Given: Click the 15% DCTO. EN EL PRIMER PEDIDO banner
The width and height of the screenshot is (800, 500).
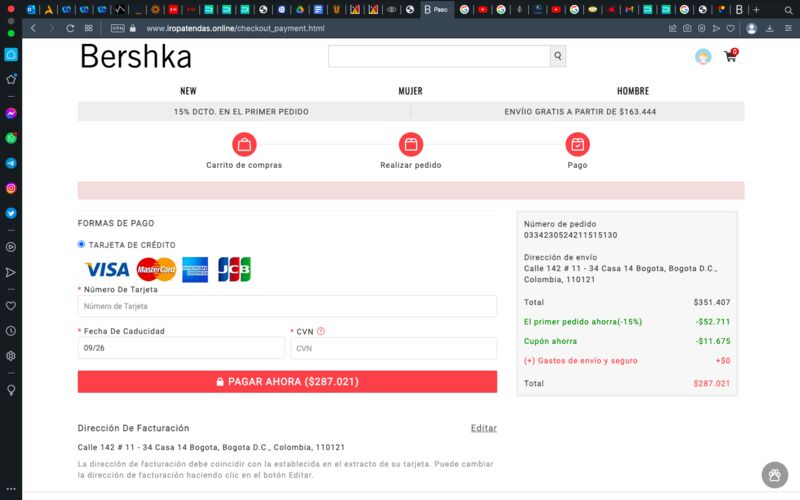Looking at the screenshot, I should (x=241, y=112).
